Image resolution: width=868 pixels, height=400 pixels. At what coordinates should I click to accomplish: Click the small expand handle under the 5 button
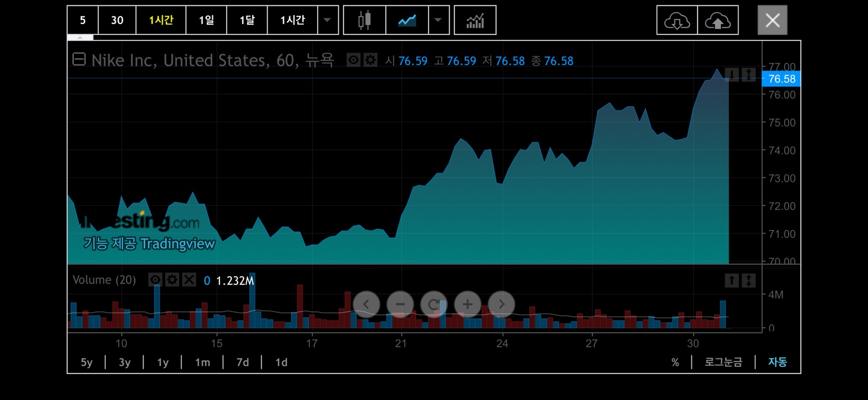80,37
